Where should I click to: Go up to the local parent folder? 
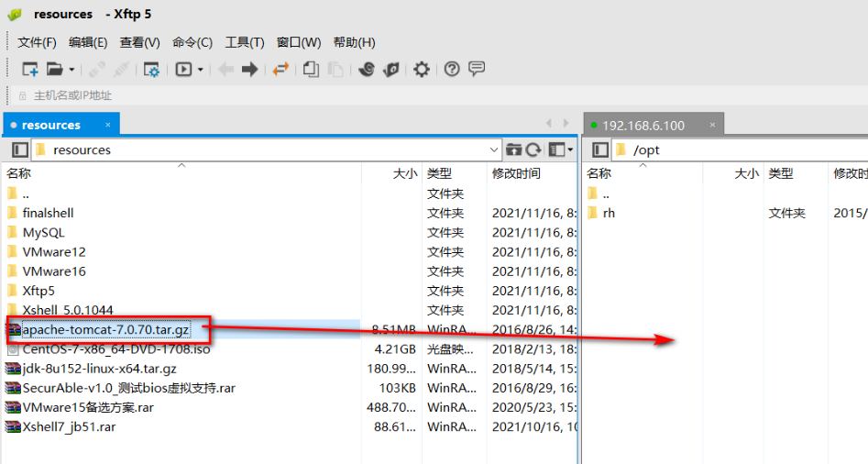click(513, 149)
